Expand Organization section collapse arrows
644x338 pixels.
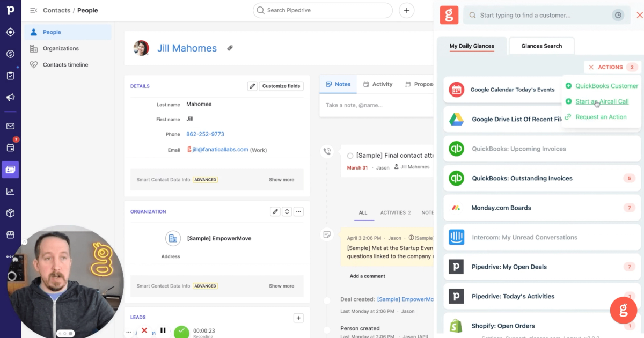(x=287, y=211)
